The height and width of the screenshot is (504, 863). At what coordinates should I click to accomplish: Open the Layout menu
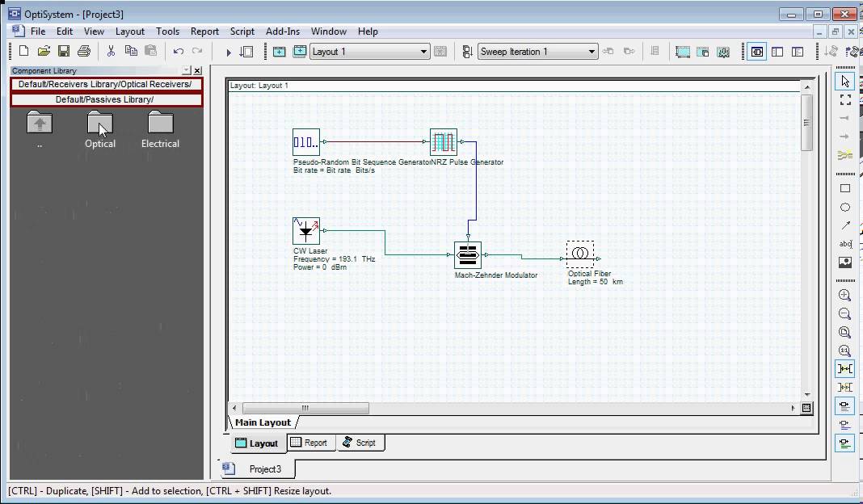coord(130,31)
